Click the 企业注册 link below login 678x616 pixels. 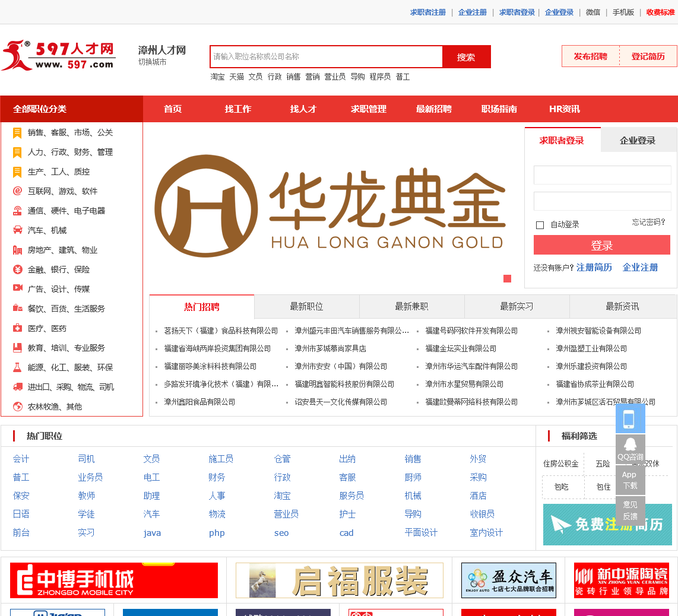tap(640, 268)
